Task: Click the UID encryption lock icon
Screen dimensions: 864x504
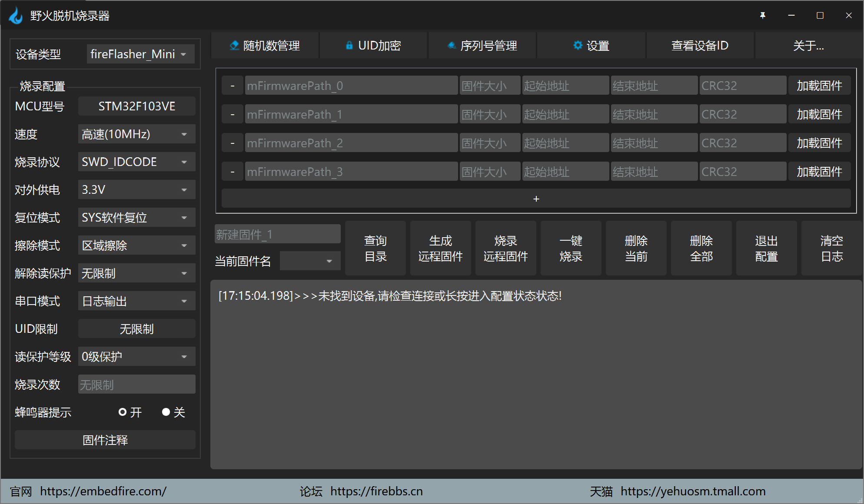Action: pyautogui.click(x=349, y=45)
